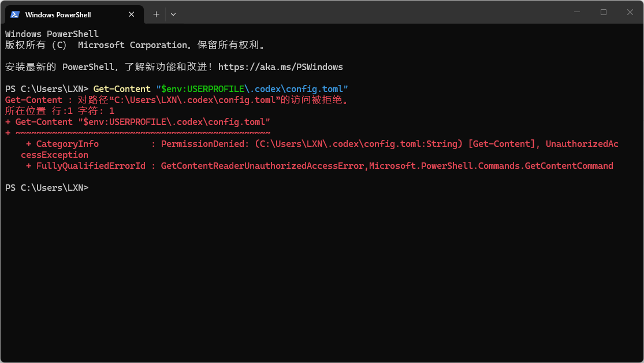Click the FullyQualifiedErrorId label
Screen dimensions: 644x363
click(91, 166)
